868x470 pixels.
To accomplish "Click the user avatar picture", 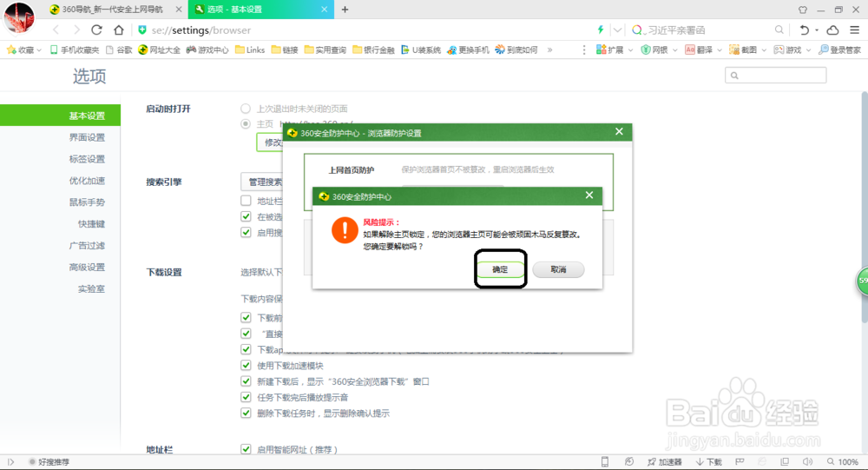I will coord(19,17).
